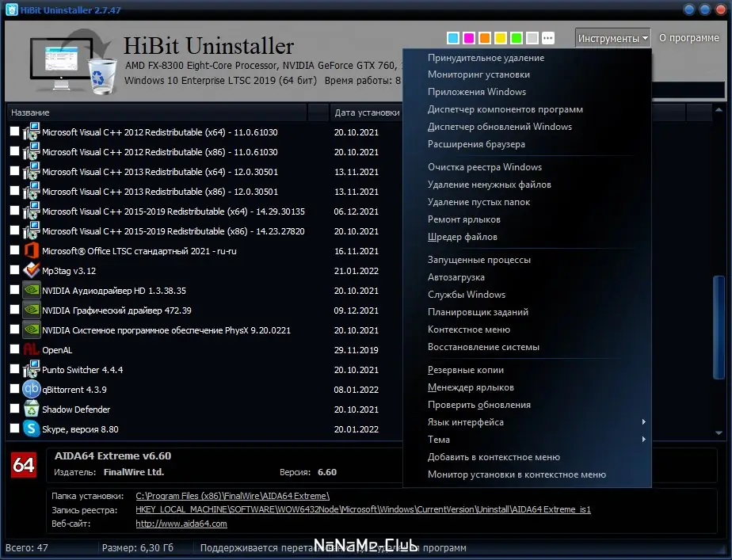Open the AIDA64 install folder path link
The height and width of the screenshot is (560, 732).
point(232,496)
